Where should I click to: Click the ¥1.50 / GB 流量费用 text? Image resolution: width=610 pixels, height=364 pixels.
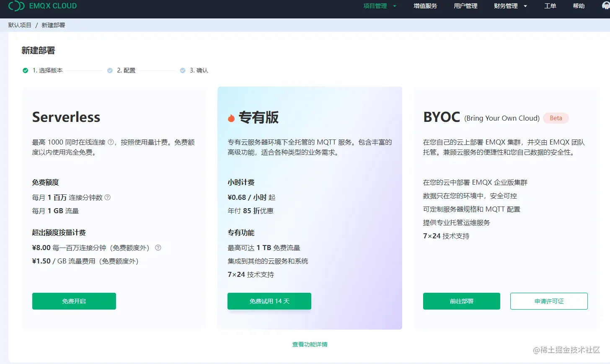pos(85,261)
